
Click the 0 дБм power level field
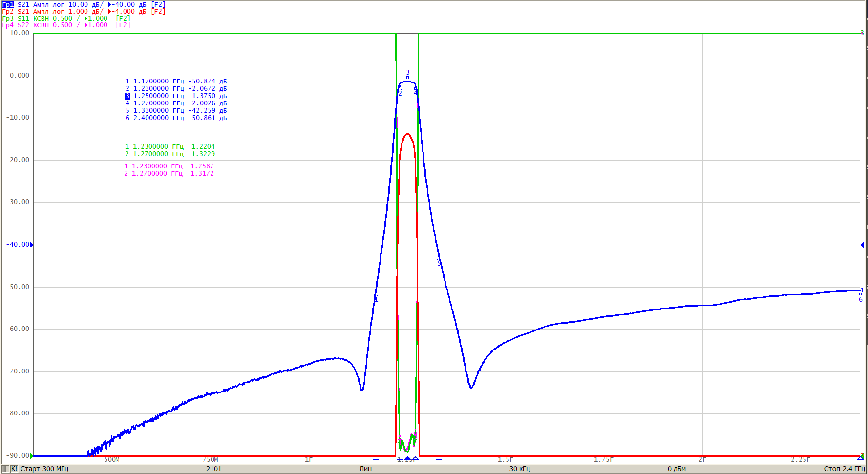(x=677, y=469)
